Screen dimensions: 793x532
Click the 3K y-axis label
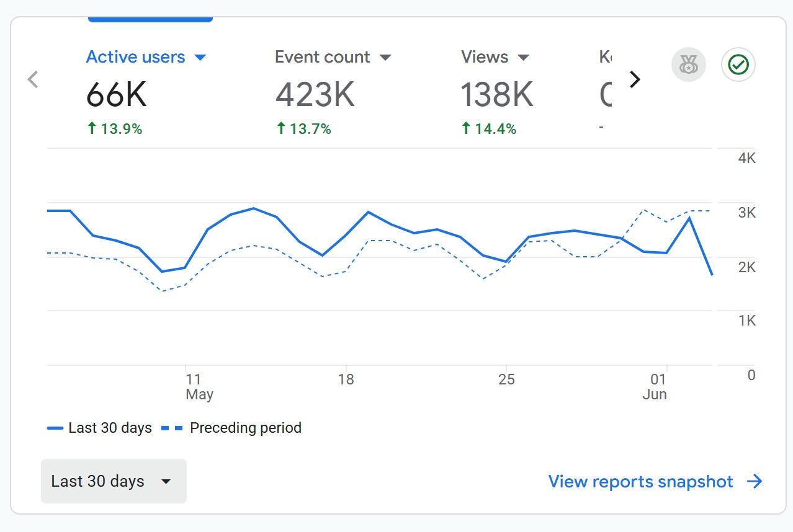[x=747, y=213]
